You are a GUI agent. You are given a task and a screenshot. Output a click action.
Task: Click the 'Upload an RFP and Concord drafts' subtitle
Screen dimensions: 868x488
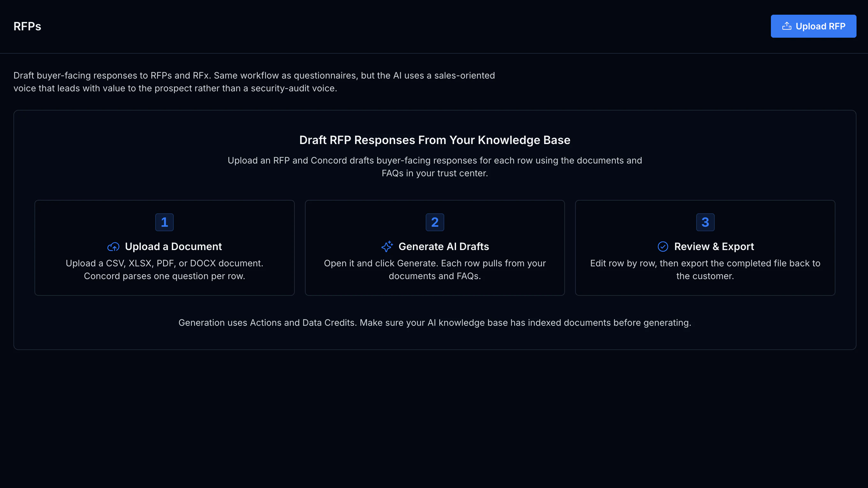tap(435, 167)
